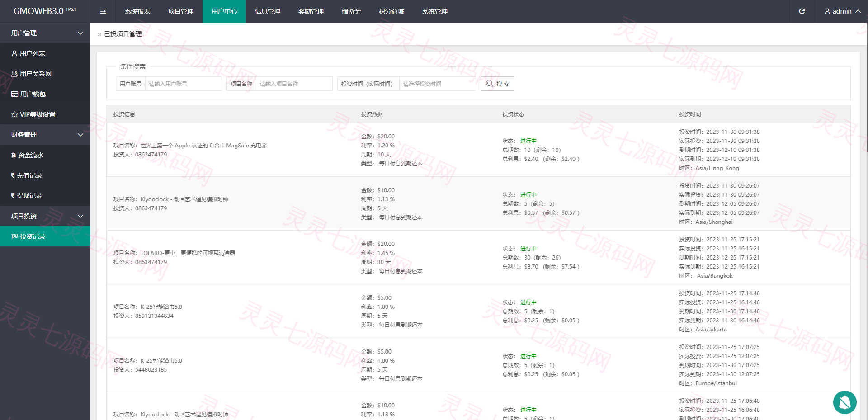The height and width of the screenshot is (420, 868).
Task: Open 奖励管理 in the top menu
Action: coord(311,11)
